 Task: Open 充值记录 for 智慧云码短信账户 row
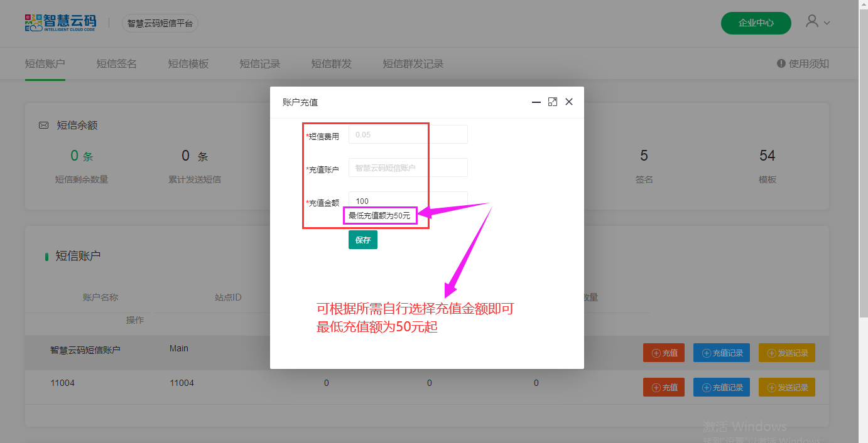coord(723,353)
